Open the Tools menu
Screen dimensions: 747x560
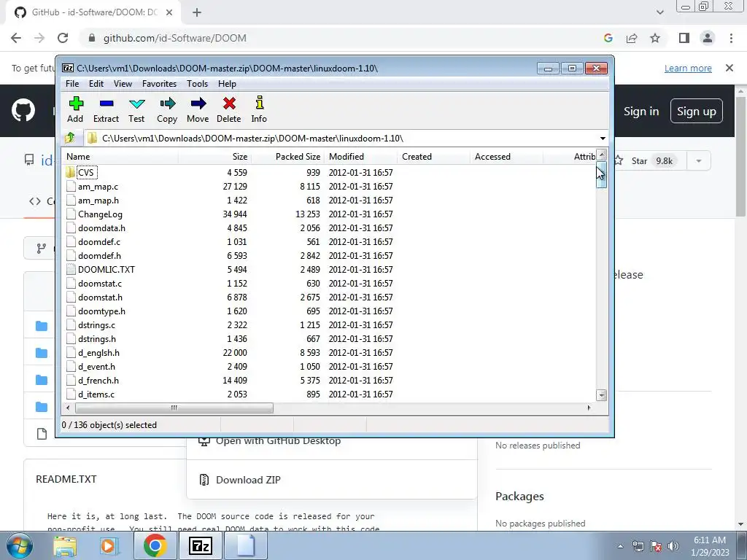point(197,84)
